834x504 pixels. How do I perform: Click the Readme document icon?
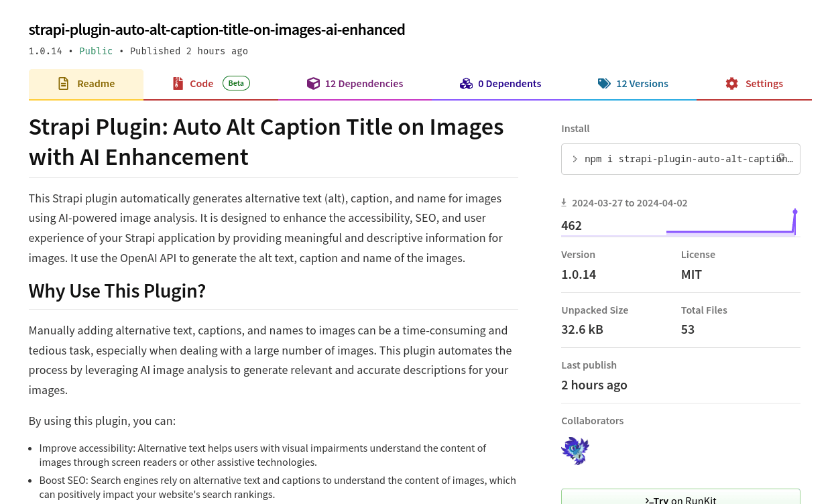click(x=63, y=84)
